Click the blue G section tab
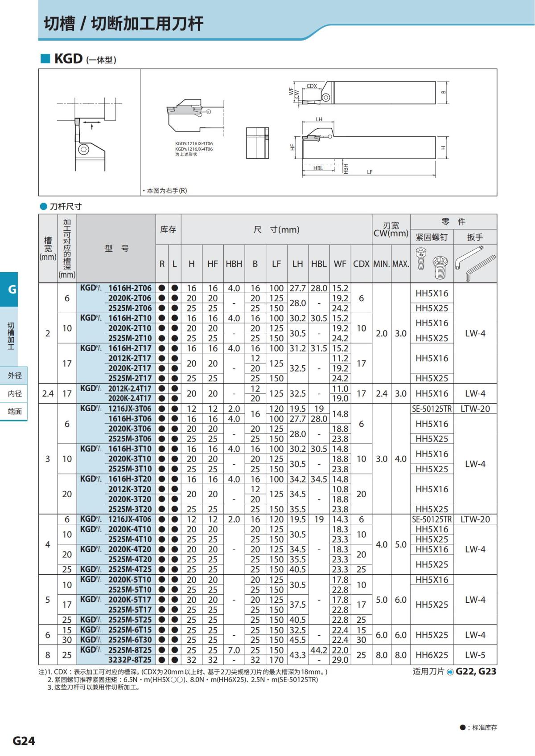 click(x=9, y=289)
